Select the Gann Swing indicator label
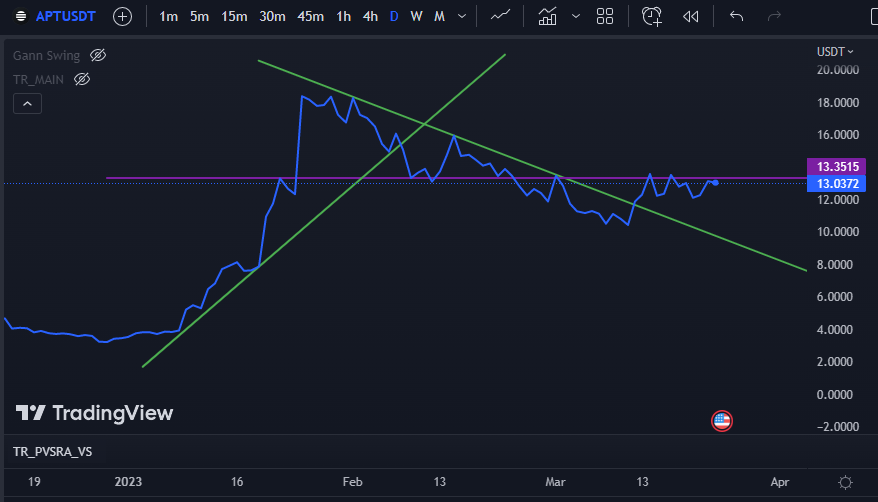Screen dimensions: 878x502 46,55
